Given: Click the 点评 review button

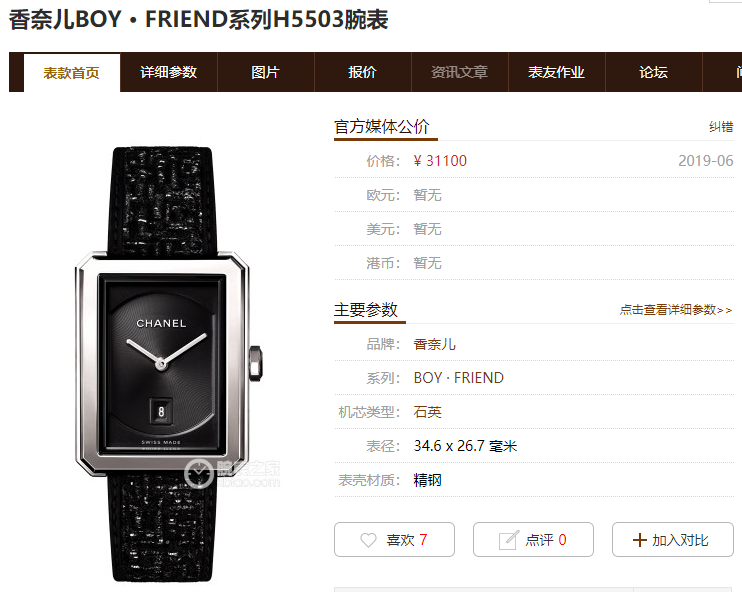Looking at the screenshot, I should [533, 539].
